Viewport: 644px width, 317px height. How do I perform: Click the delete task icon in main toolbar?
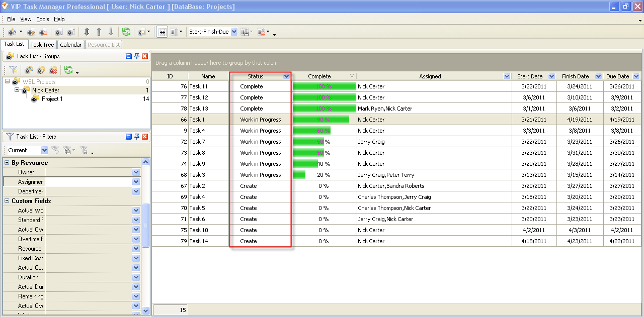point(43,32)
